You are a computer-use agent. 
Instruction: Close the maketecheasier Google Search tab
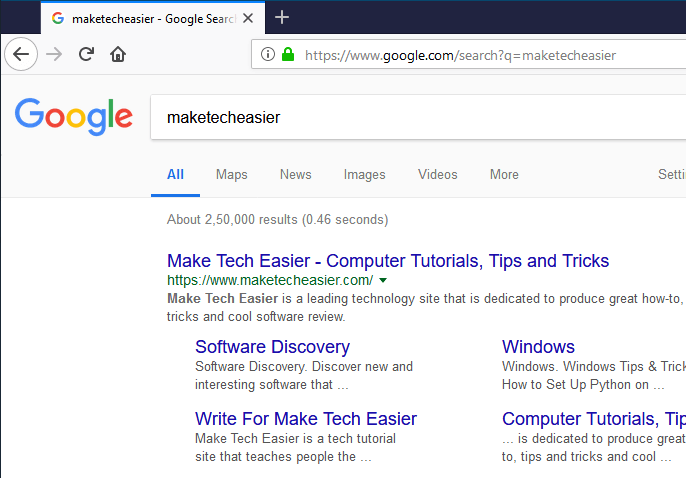pyautogui.click(x=248, y=18)
